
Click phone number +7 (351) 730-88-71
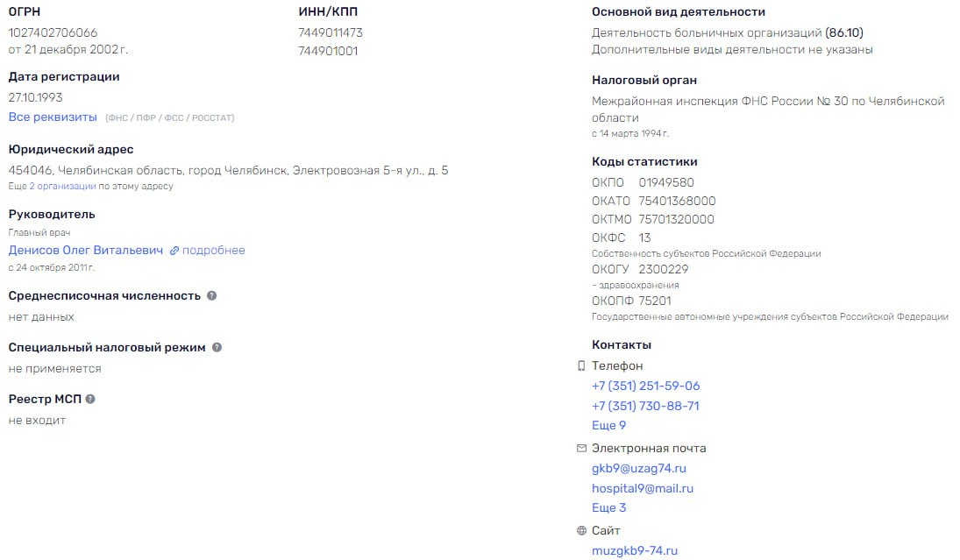tap(645, 407)
